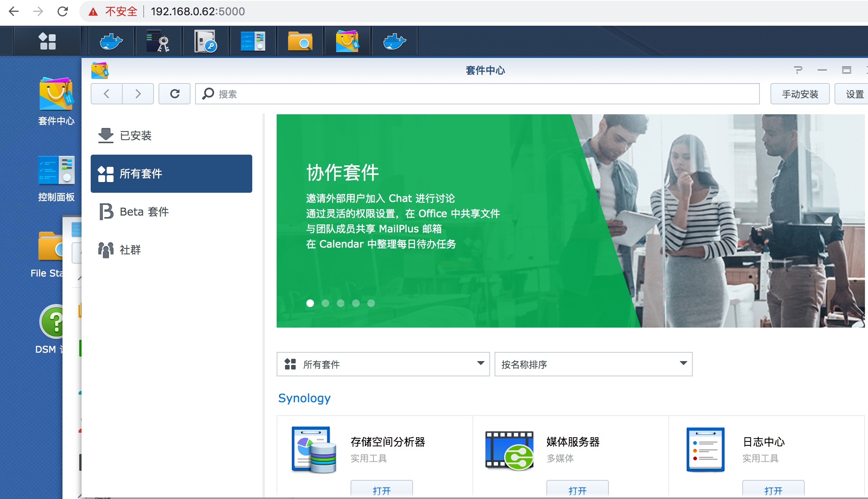Click 媒体服务器 package icon
868x499 pixels.
[x=510, y=450]
